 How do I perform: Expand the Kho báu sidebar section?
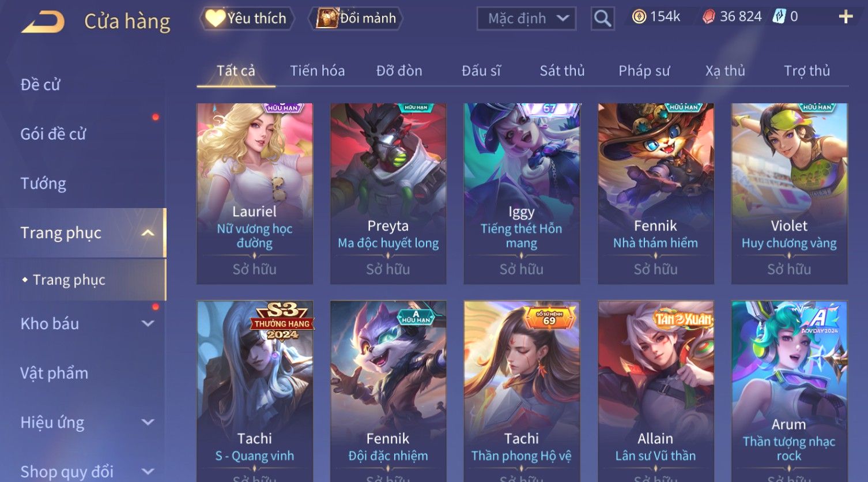pos(148,323)
